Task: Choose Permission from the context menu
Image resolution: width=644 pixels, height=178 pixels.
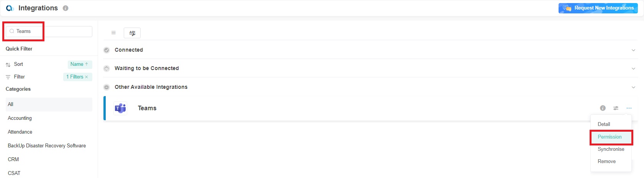Action: click(610, 137)
